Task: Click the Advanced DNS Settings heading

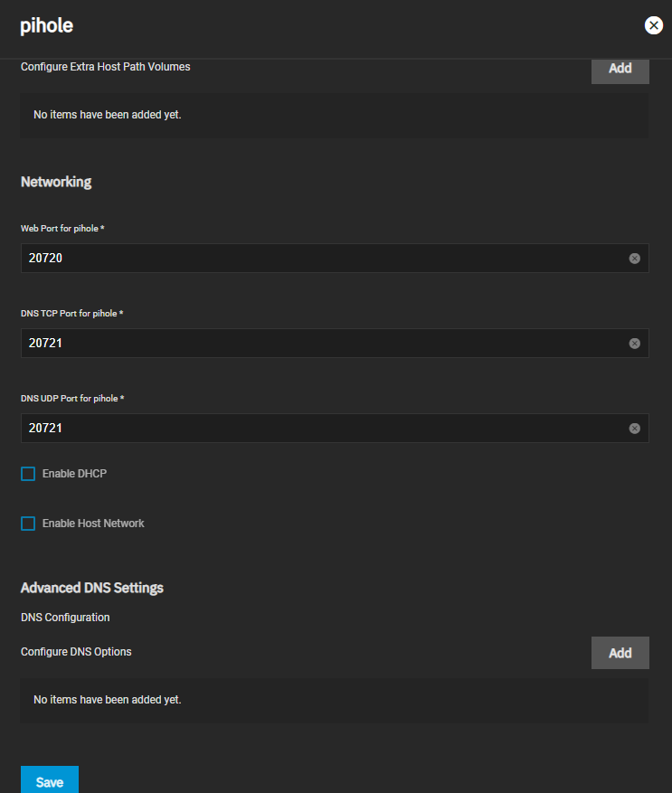Action: [x=92, y=588]
